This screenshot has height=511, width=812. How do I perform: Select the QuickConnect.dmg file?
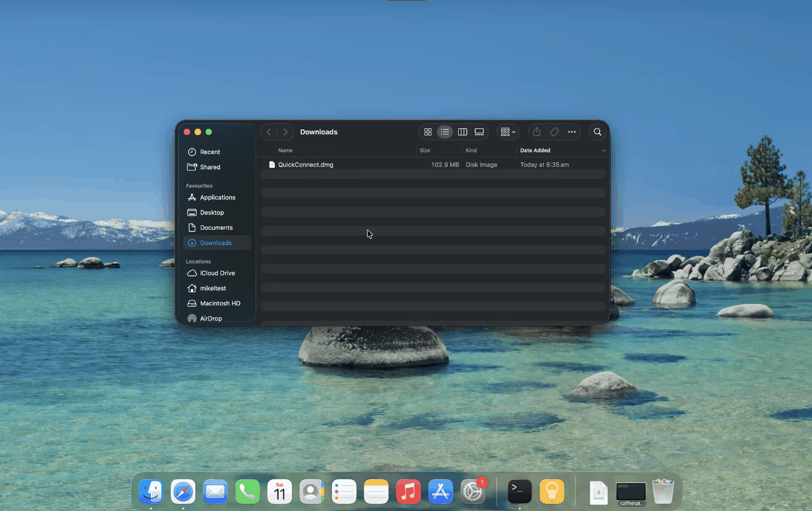point(306,164)
